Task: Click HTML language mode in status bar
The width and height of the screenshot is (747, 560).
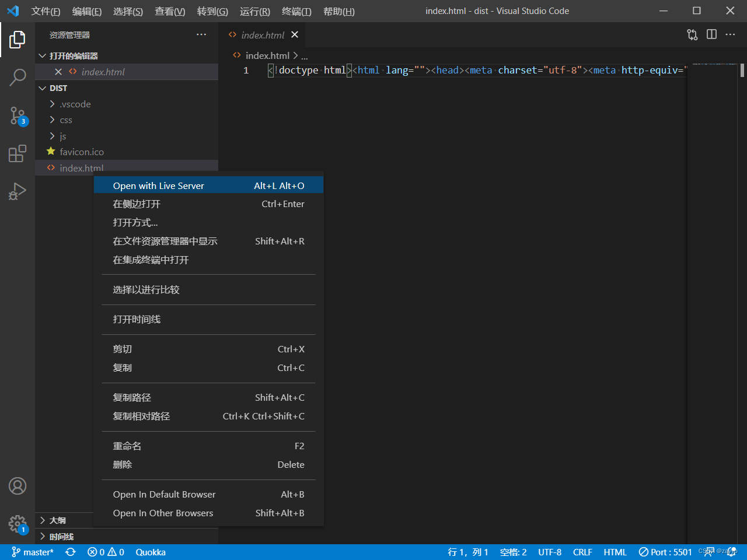Action: pos(615,552)
